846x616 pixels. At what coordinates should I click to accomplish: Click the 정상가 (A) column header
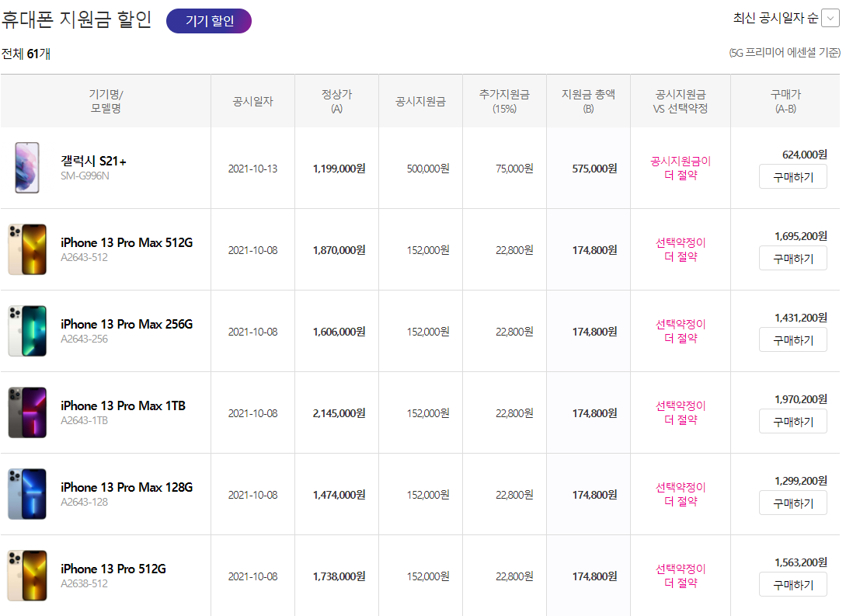pyautogui.click(x=336, y=101)
